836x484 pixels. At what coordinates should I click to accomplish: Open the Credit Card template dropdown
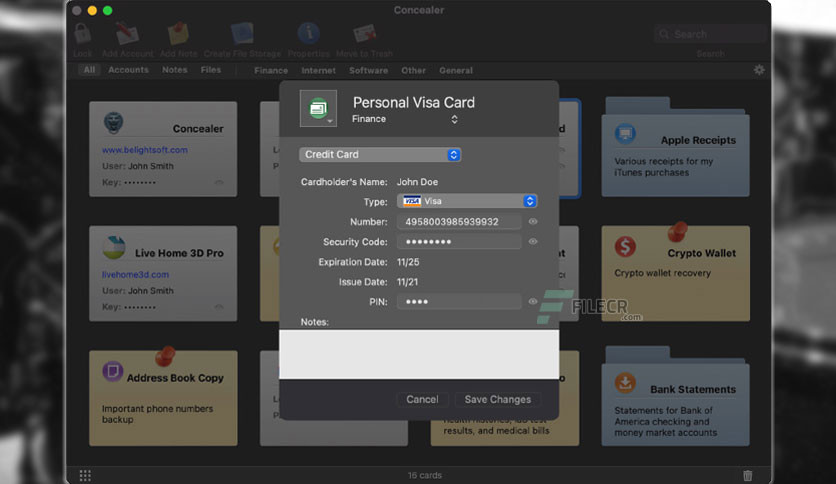(x=380, y=155)
